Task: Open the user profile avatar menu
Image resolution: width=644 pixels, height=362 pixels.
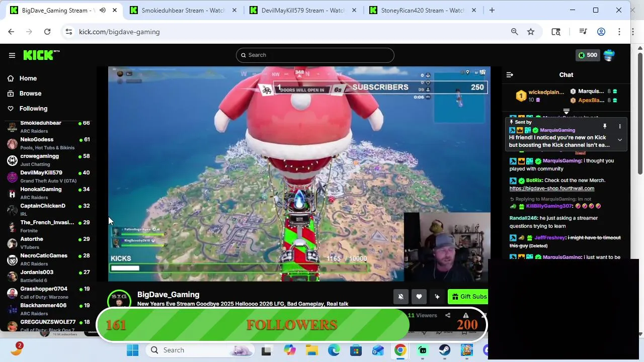Action: pyautogui.click(x=609, y=55)
